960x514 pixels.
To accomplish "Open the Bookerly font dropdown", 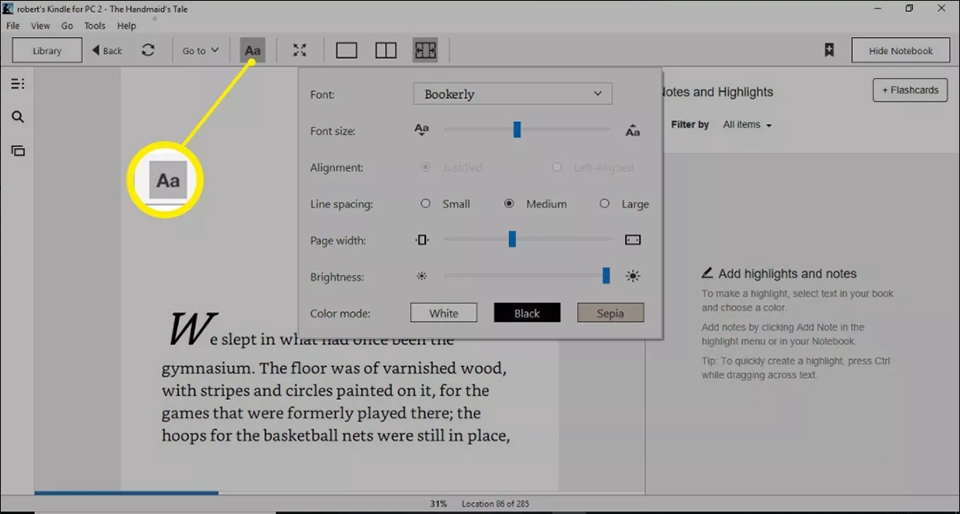I will point(512,94).
